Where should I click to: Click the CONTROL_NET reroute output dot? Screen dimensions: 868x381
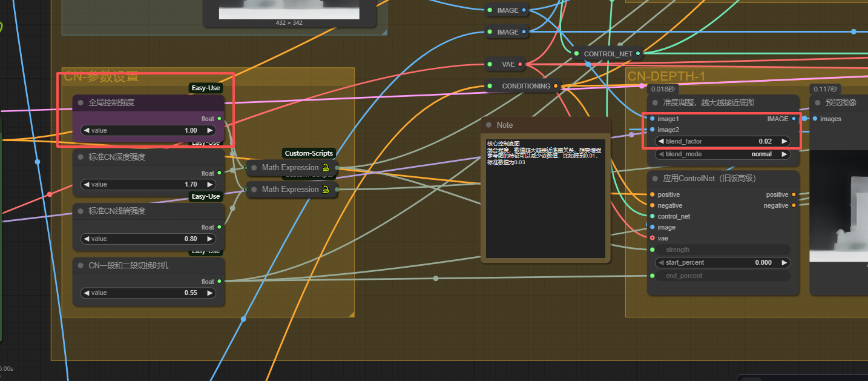pyautogui.click(x=638, y=53)
